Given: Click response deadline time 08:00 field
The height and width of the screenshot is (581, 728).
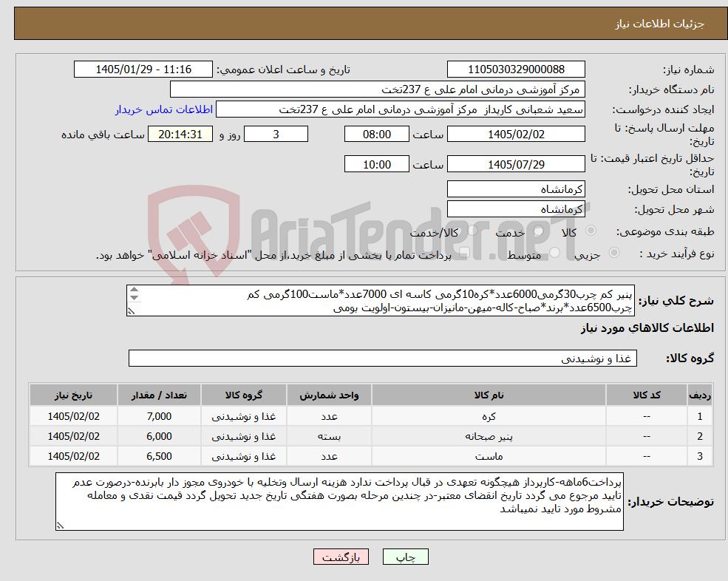Looking at the screenshot, I should point(376,135).
